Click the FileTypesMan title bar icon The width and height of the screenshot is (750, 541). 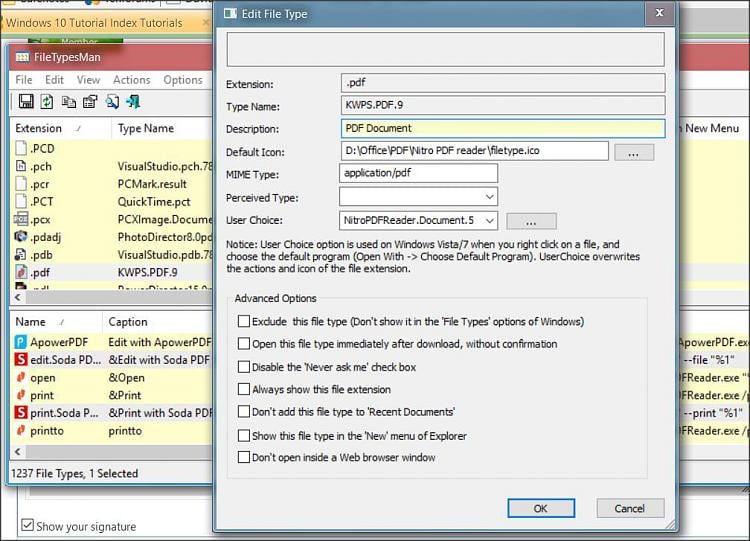point(22,57)
